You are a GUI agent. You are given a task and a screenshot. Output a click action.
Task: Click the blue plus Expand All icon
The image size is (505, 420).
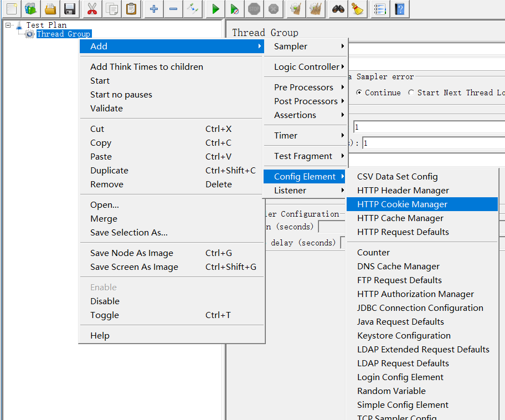[x=154, y=9]
